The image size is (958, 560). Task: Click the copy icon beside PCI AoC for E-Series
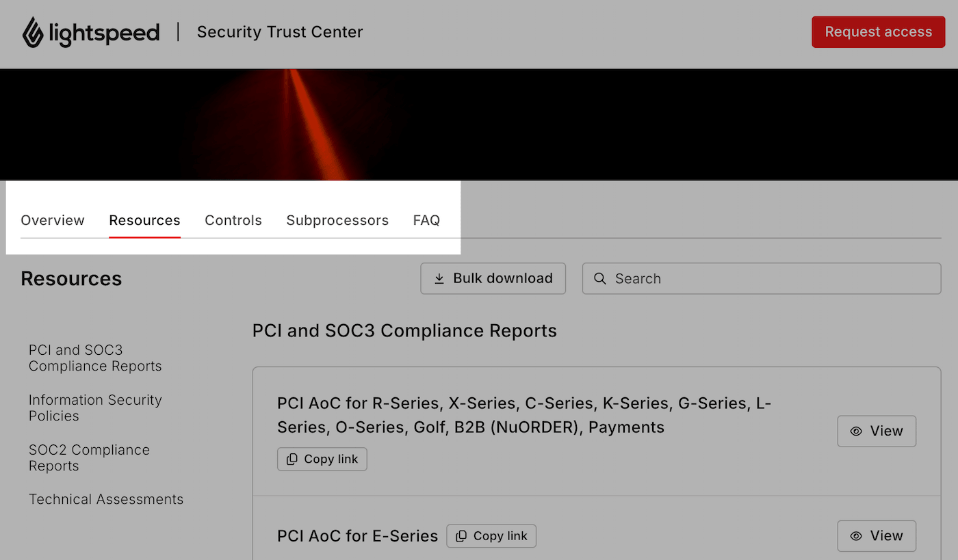tap(461, 536)
